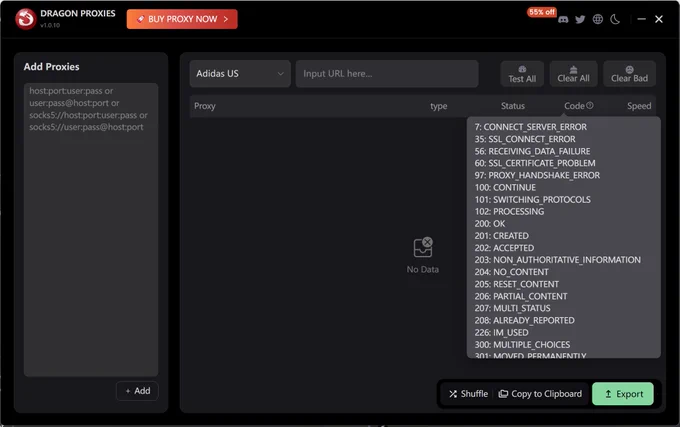
Task: Click '202: ACCEPTED' entry
Action: [504, 248]
